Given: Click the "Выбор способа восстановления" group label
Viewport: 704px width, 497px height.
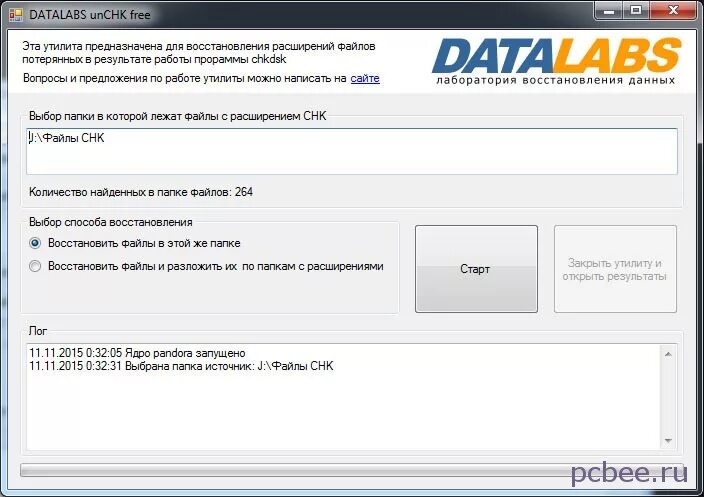Looking at the screenshot, I should coord(110,222).
